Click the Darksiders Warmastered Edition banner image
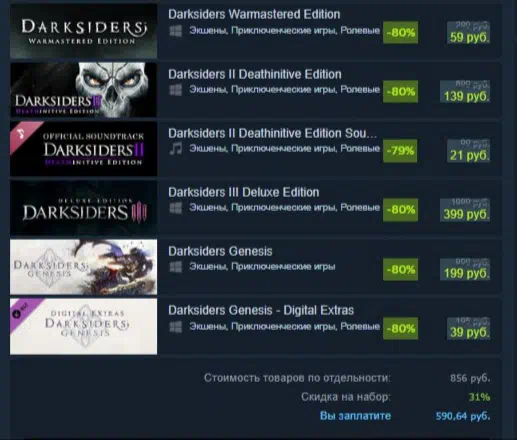Screen dimensions: 517x440 (x=83, y=31)
